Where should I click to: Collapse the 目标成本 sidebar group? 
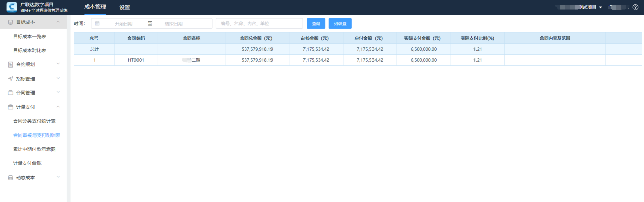click(x=58, y=22)
